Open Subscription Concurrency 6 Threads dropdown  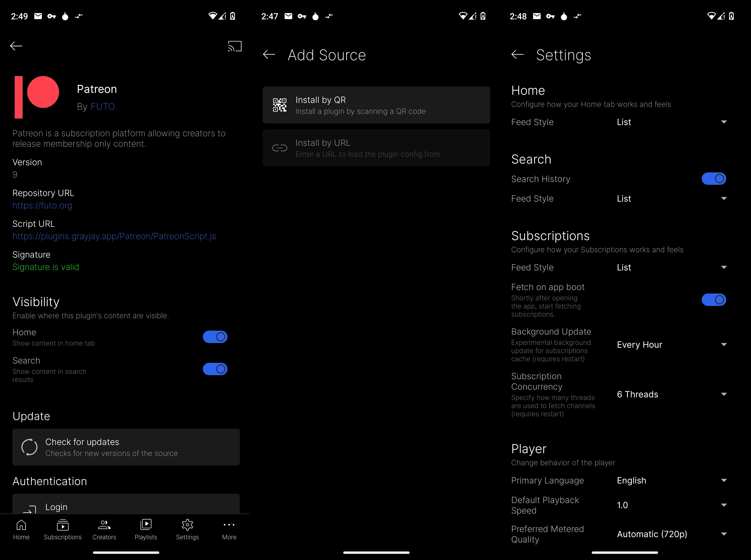[x=672, y=395]
